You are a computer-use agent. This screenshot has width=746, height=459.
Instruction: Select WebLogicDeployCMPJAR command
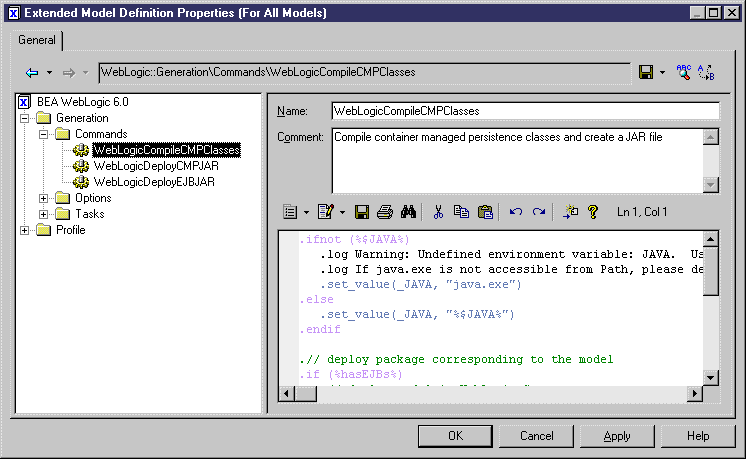pyautogui.click(x=157, y=166)
